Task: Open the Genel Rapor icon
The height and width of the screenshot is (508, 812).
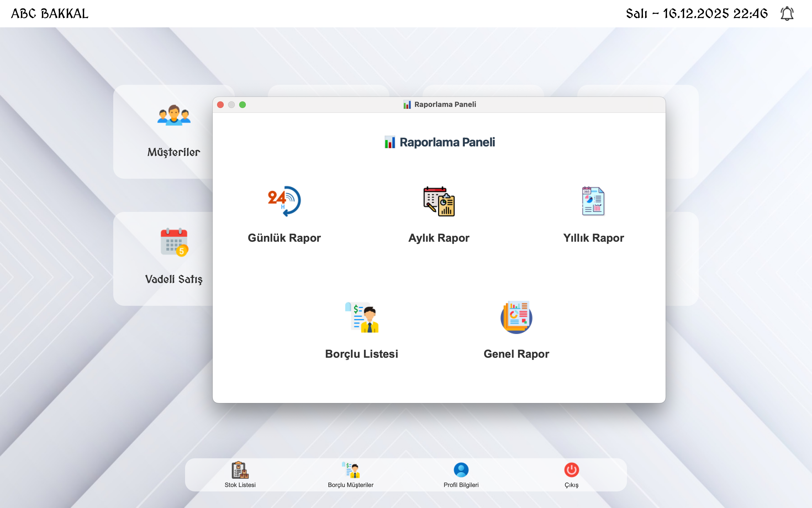Action: click(516, 317)
